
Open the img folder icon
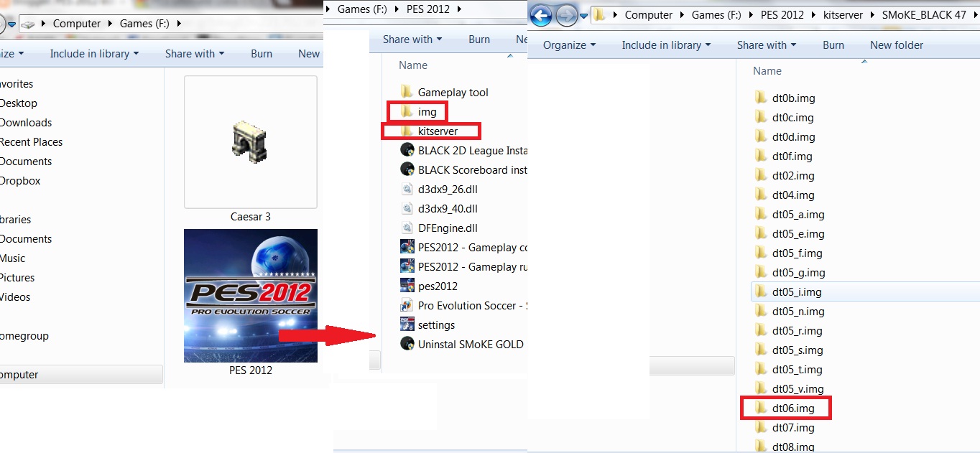(407, 111)
